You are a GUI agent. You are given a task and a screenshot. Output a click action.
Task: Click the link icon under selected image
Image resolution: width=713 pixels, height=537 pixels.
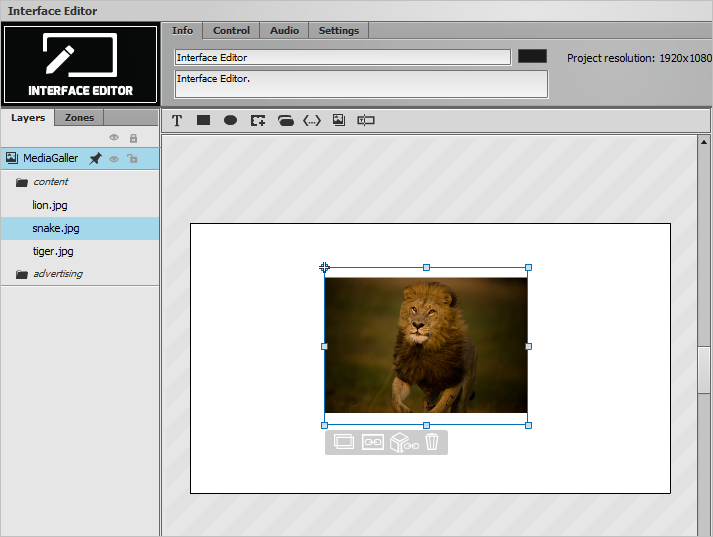click(x=372, y=442)
